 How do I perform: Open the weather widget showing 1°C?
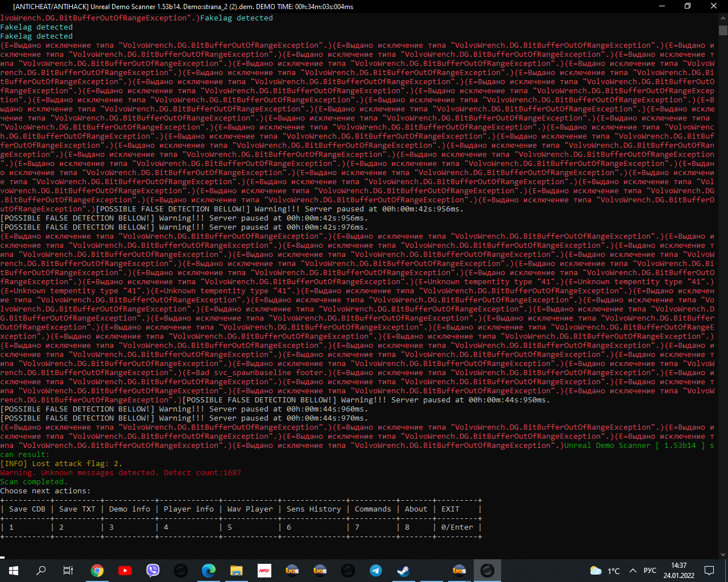[605, 571]
